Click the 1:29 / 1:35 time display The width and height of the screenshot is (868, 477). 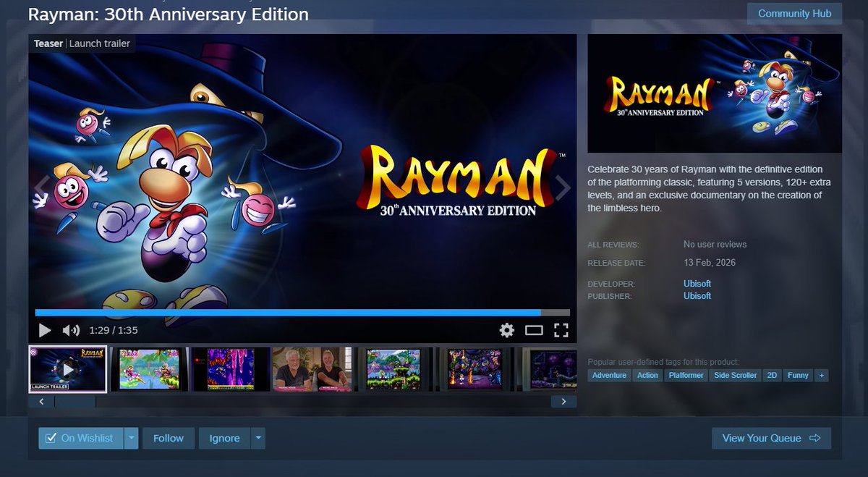114,330
